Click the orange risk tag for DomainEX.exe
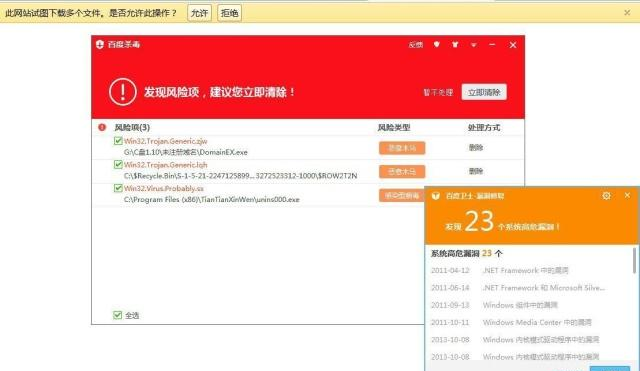 click(402, 148)
